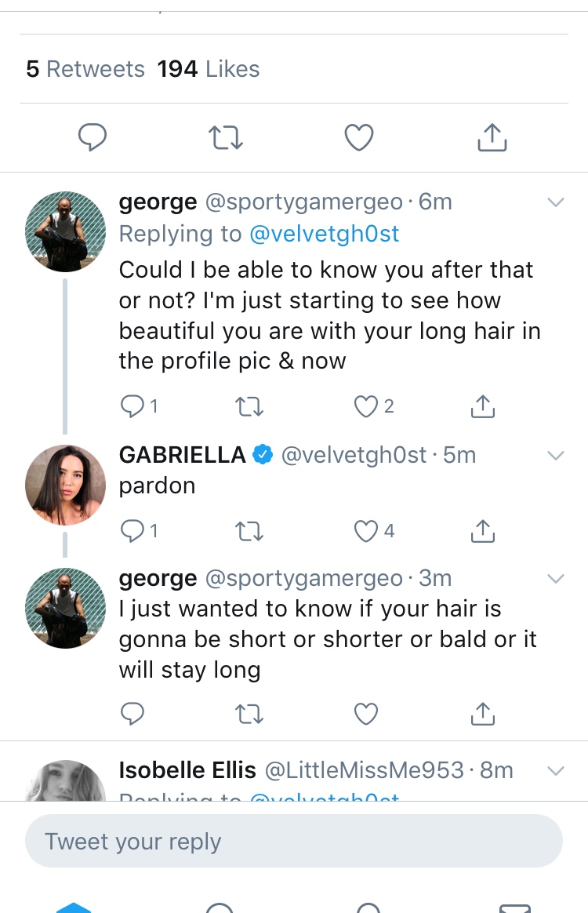Like the main tweet
Screen dimensions: 588x913
click(359, 138)
